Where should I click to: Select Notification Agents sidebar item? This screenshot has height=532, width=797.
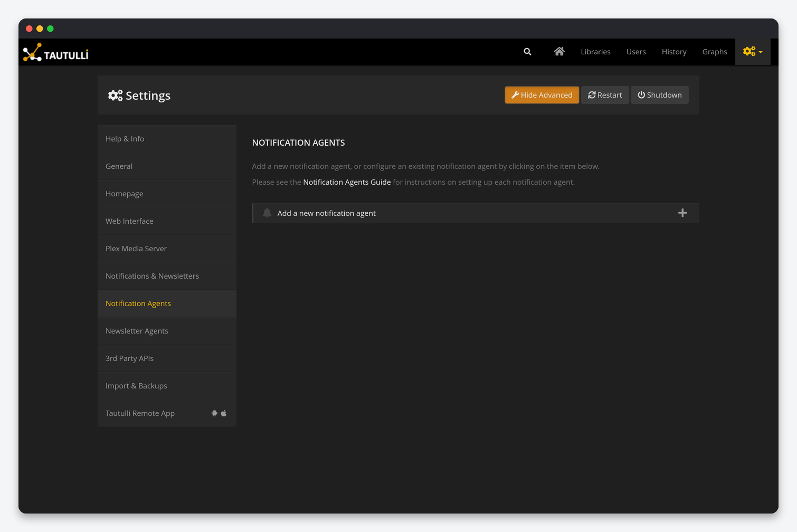(167, 303)
